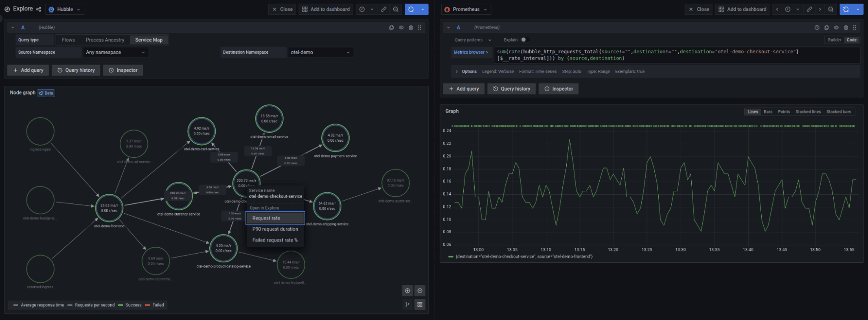The height and width of the screenshot is (320, 868).
Task: Delete the Hubble query A
Action: click(411, 27)
